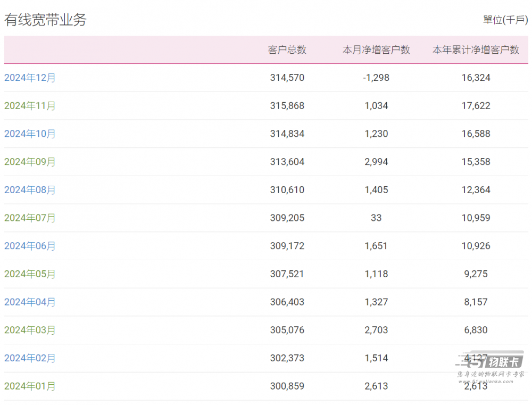Click the 2024年09月 link

tap(30, 162)
